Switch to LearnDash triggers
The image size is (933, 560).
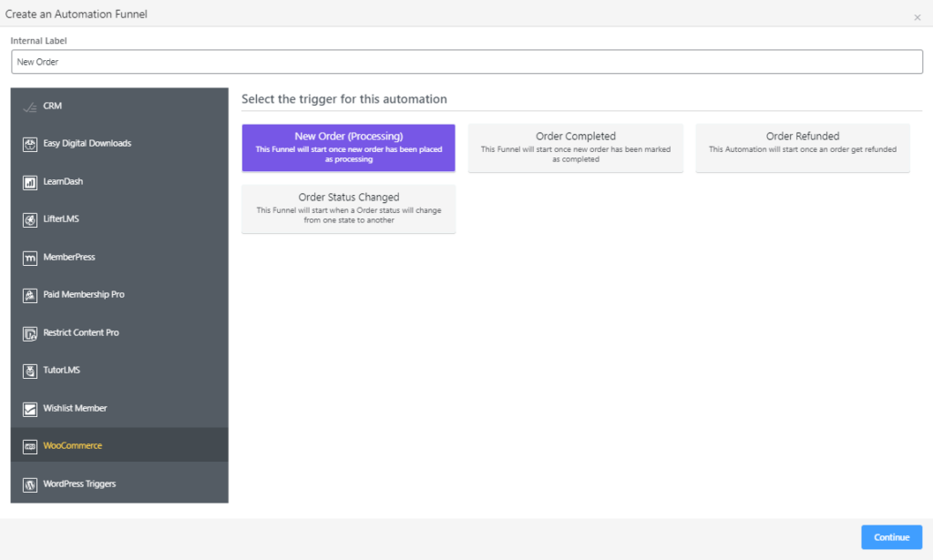(63, 181)
